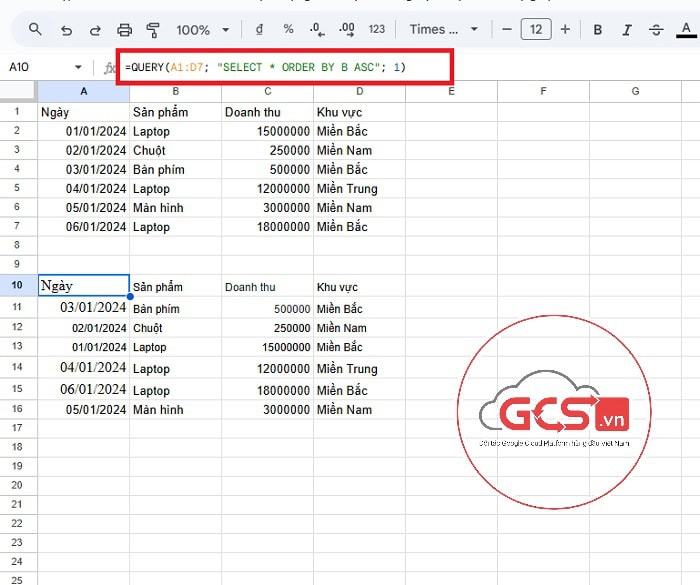This screenshot has height=585, width=700.
Task: Activate the paint format tool
Action: click(x=153, y=30)
